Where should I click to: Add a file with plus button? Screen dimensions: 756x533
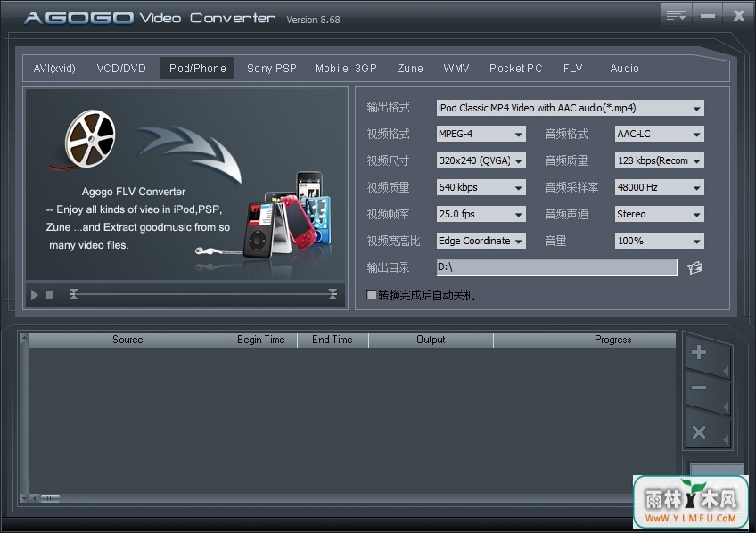(699, 352)
